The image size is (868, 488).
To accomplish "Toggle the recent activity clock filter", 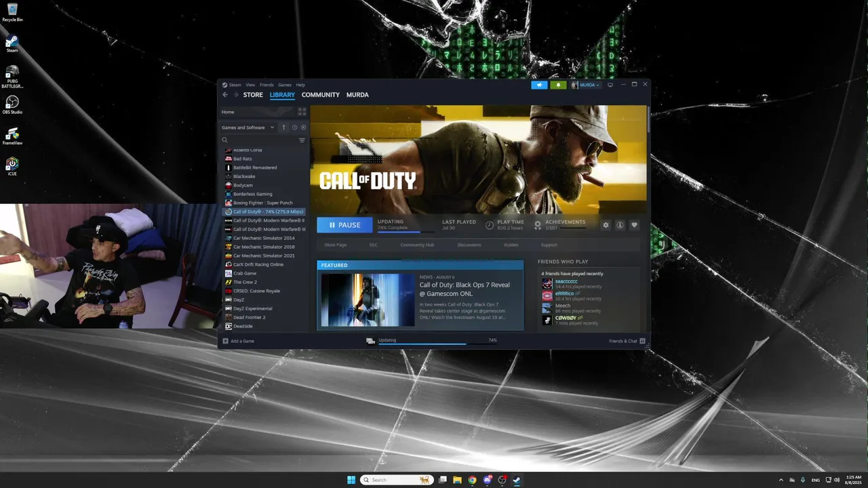I will tap(294, 127).
